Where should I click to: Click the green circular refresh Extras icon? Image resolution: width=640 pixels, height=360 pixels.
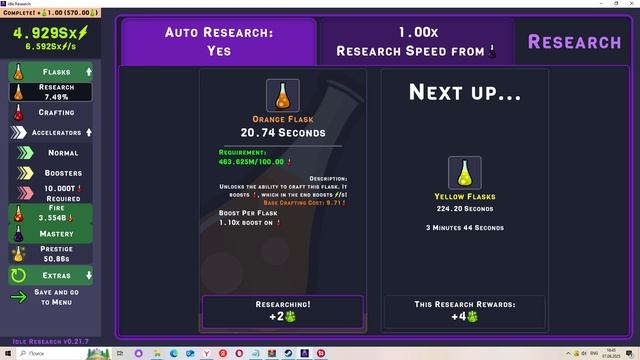pos(18,276)
